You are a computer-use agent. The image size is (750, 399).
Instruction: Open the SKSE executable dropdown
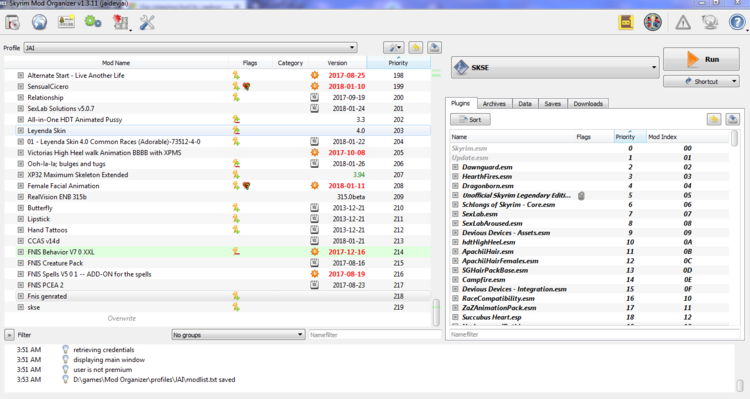pyautogui.click(x=555, y=67)
